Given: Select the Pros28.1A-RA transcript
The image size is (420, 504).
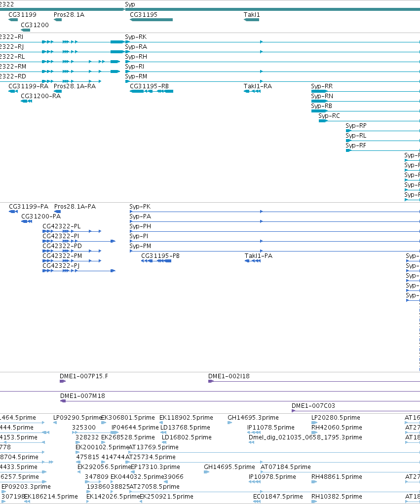Looking at the screenshot, I should 58,92.
